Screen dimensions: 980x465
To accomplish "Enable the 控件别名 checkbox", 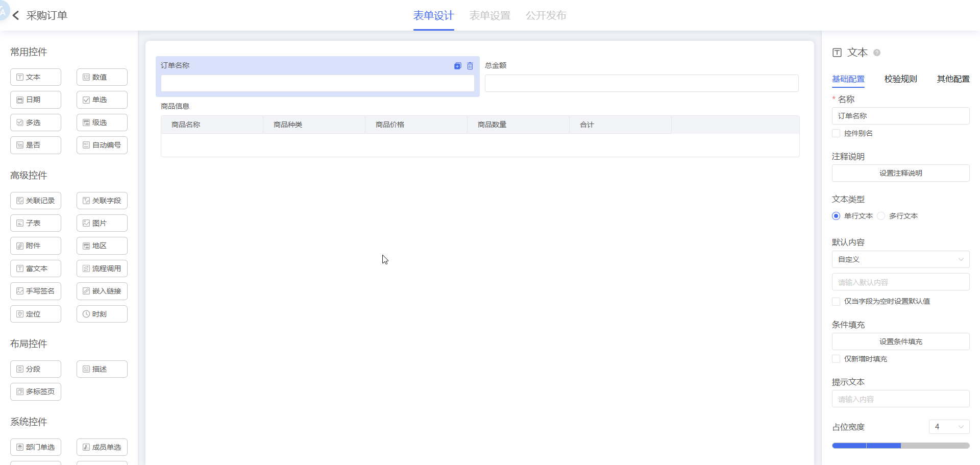I will point(836,134).
